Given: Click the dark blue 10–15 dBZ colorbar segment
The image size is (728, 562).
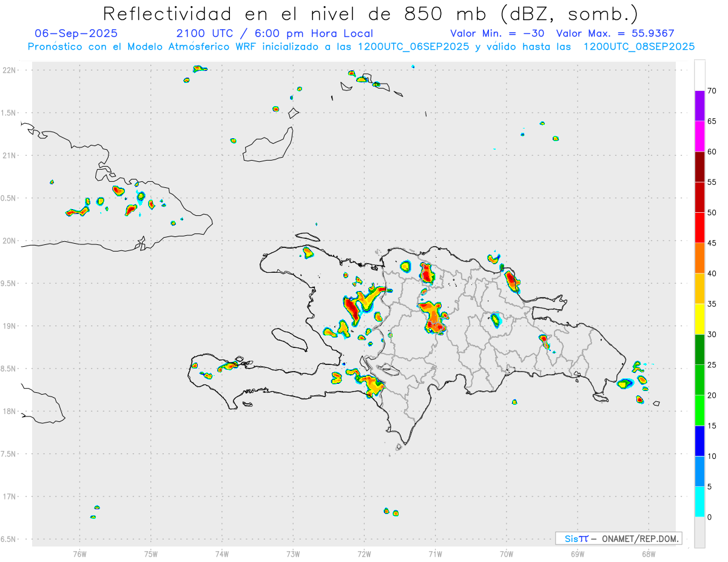Looking at the screenshot, I should tap(699, 441).
